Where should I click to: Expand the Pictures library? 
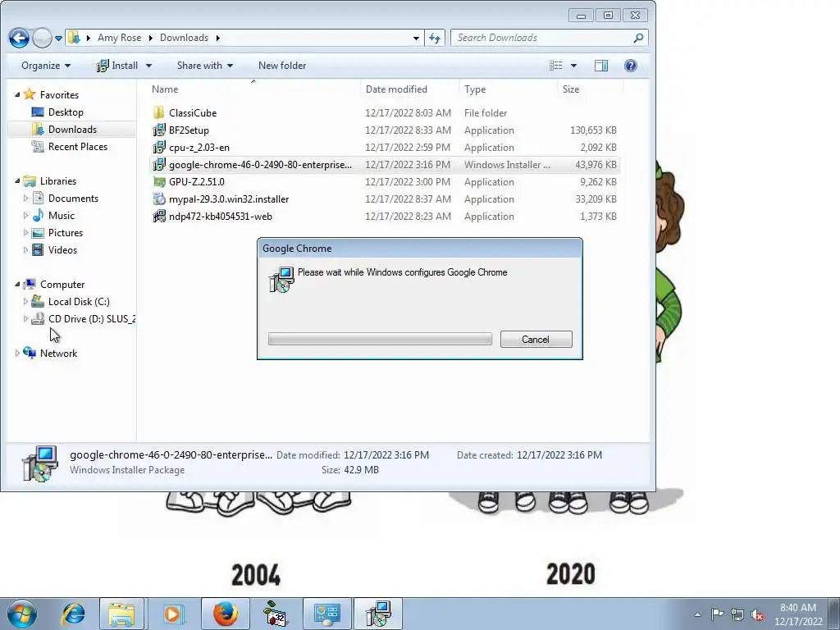[25, 232]
